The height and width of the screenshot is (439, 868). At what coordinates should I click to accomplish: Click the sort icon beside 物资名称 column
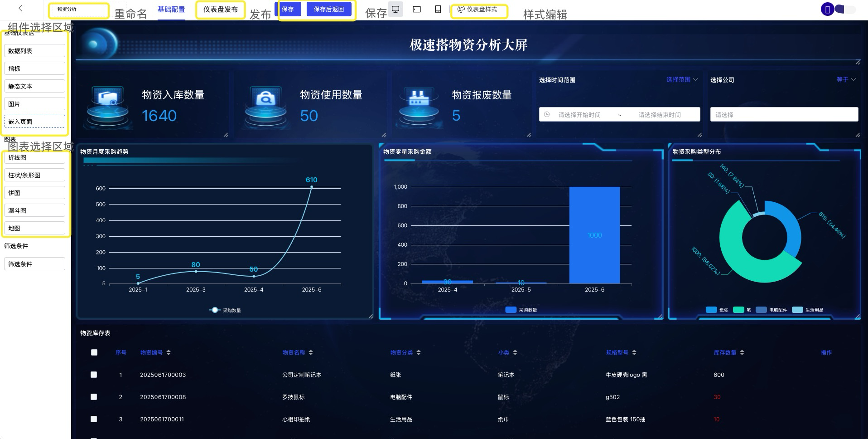[311, 352]
